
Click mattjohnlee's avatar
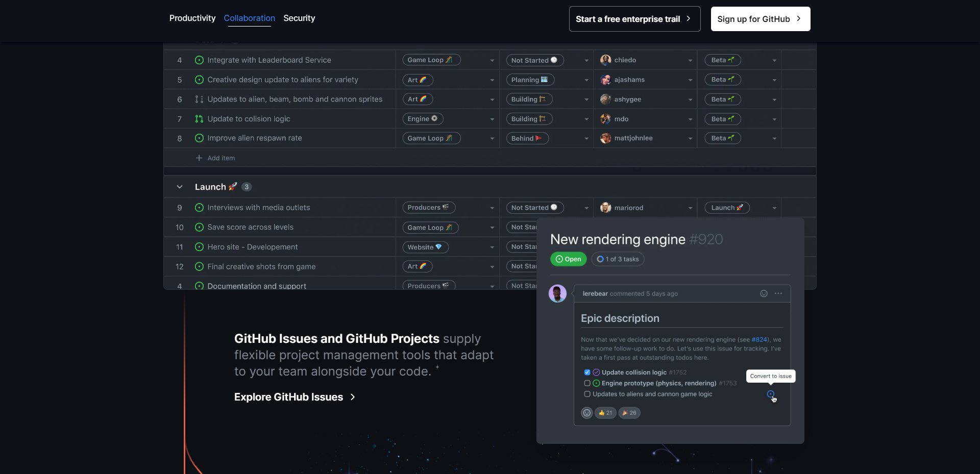coord(605,138)
